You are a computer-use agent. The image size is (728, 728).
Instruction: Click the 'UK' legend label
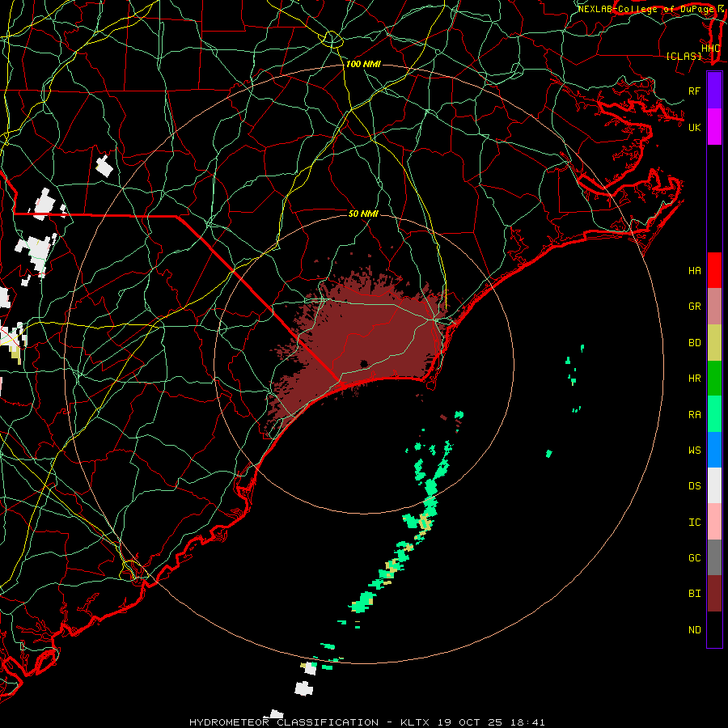694,127
